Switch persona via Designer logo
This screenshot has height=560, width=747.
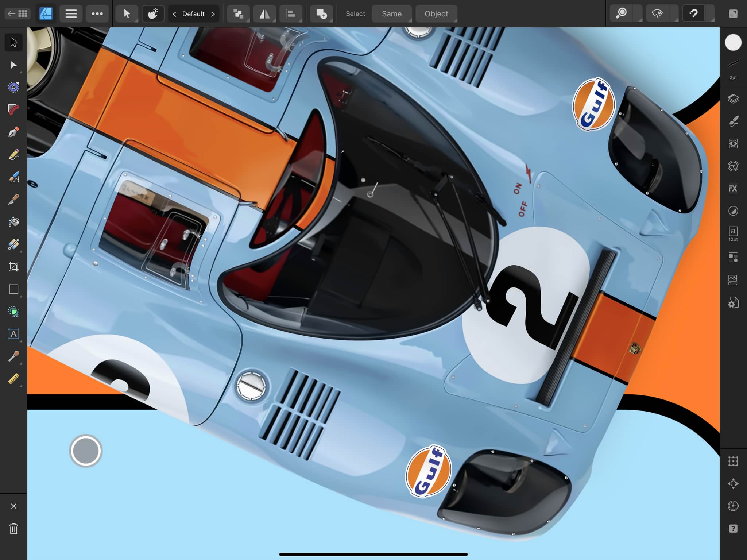tap(46, 14)
